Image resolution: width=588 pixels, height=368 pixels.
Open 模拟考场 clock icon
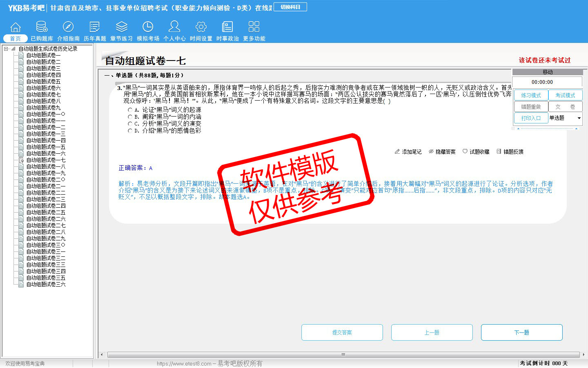[148, 27]
